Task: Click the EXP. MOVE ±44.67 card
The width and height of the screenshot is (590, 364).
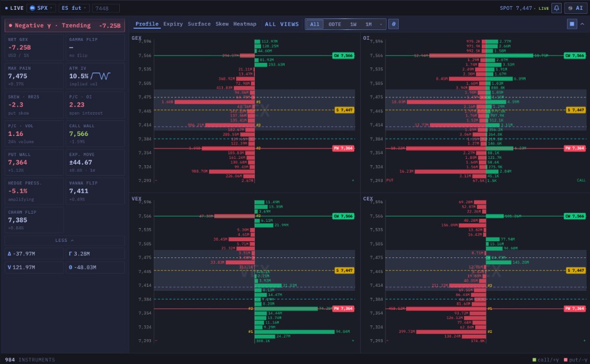Action: (x=95, y=162)
